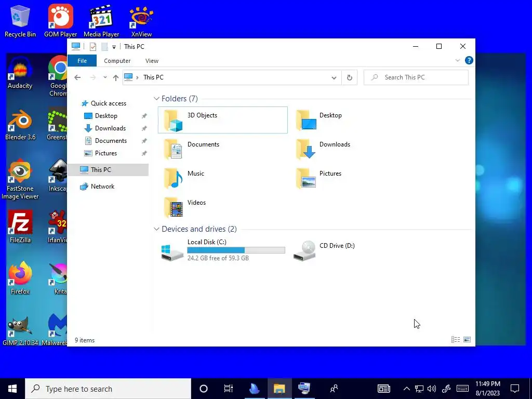This screenshot has height=399, width=532.
Task: Open Task View on the taskbar
Action: click(x=229, y=389)
